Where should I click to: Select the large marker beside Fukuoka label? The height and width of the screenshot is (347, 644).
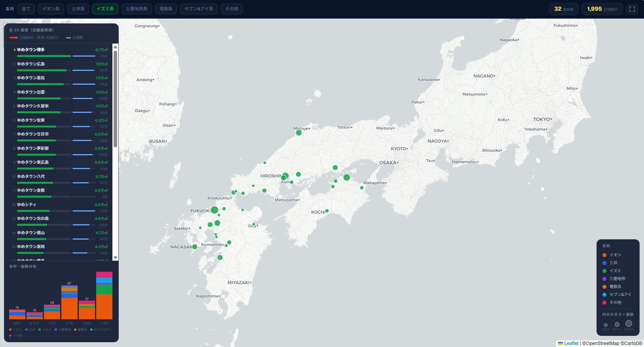215,210
